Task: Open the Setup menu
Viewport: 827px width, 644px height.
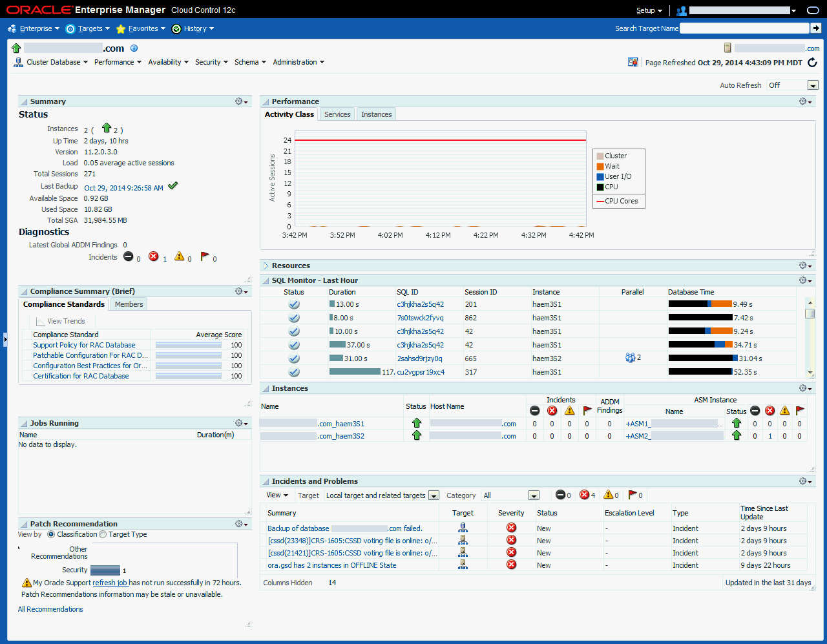Action: [x=649, y=10]
